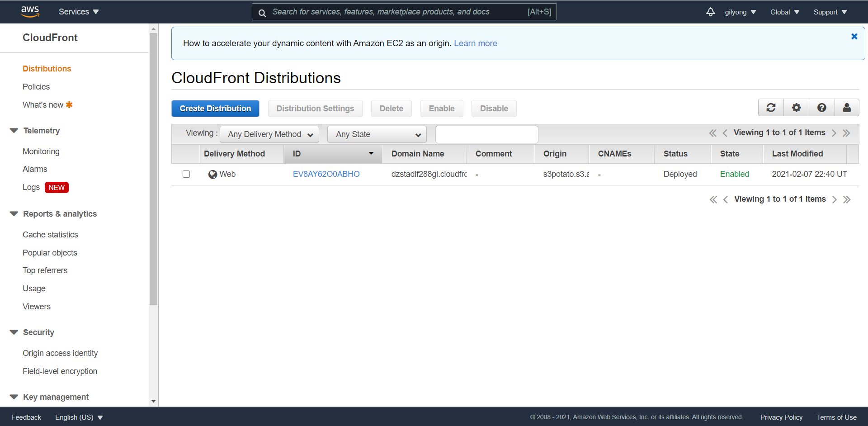Viewport: 868px width, 426px height.
Task: Open Monitoring in the sidebar
Action: tap(41, 151)
